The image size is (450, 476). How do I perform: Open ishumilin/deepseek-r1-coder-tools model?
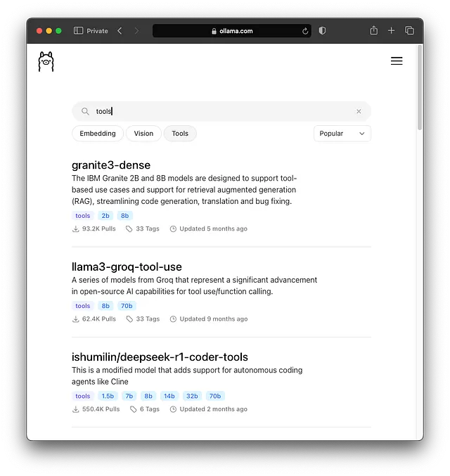pos(160,357)
